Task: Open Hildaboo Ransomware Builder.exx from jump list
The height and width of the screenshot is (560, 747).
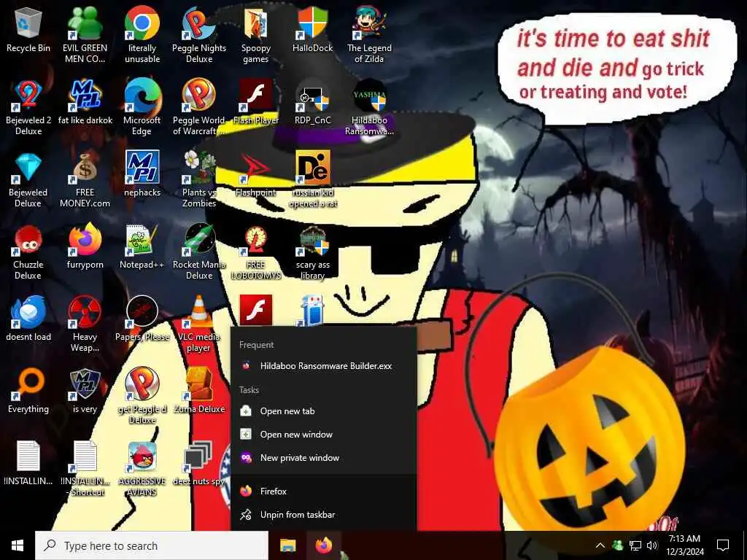Action: click(x=324, y=366)
